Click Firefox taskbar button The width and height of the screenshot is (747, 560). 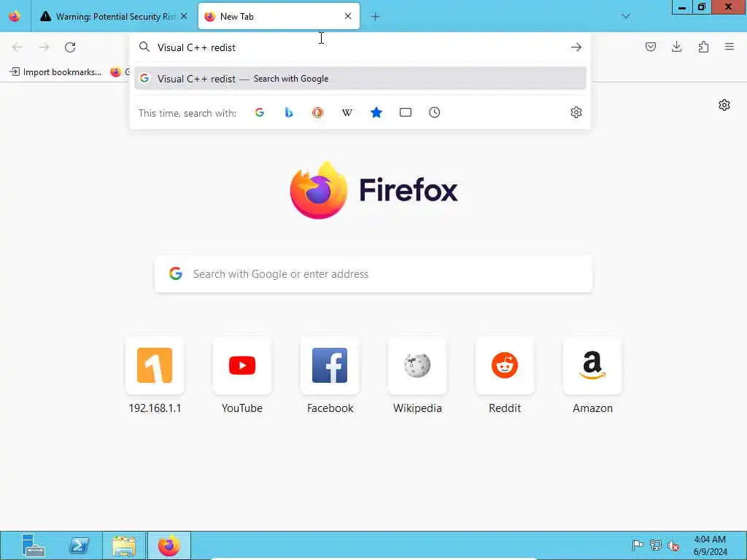pyautogui.click(x=169, y=545)
